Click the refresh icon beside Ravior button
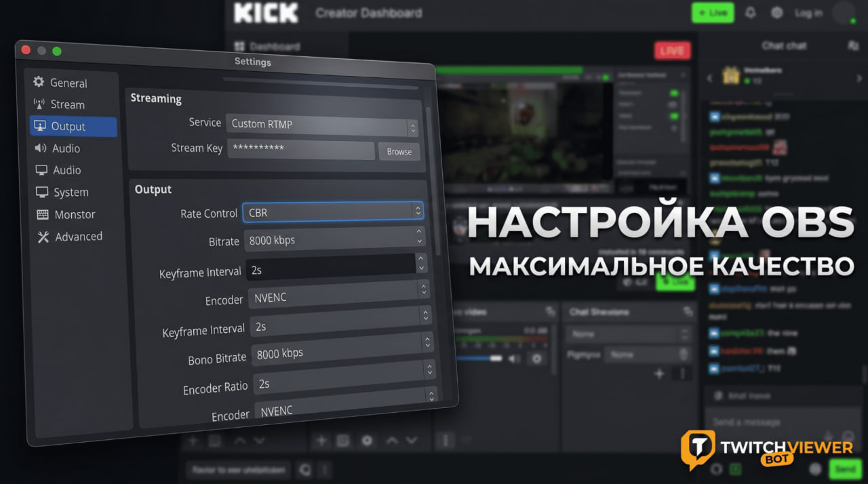Image resolution: width=868 pixels, height=484 pixels. pyautogui.click(x=305, y=469)
